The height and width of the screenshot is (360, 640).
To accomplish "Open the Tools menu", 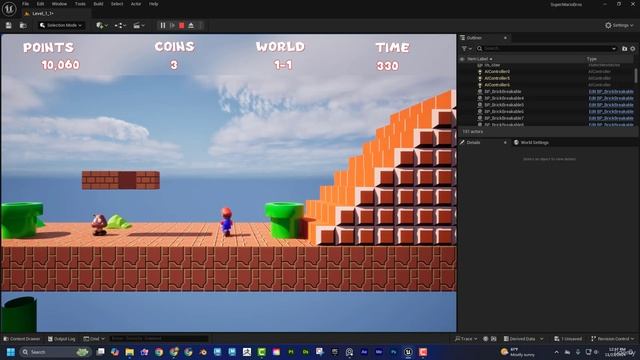I will pyautogui.click(x=80, y=4).
